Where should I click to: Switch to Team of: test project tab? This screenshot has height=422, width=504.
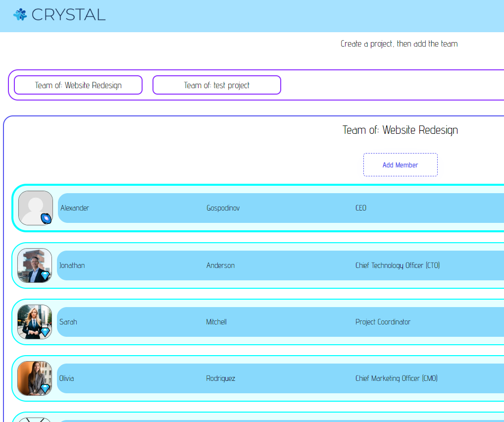(x=217, y=85)
